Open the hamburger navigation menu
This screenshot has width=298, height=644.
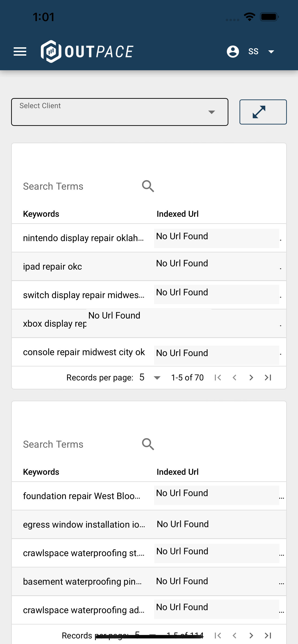(x=20, y=51)
